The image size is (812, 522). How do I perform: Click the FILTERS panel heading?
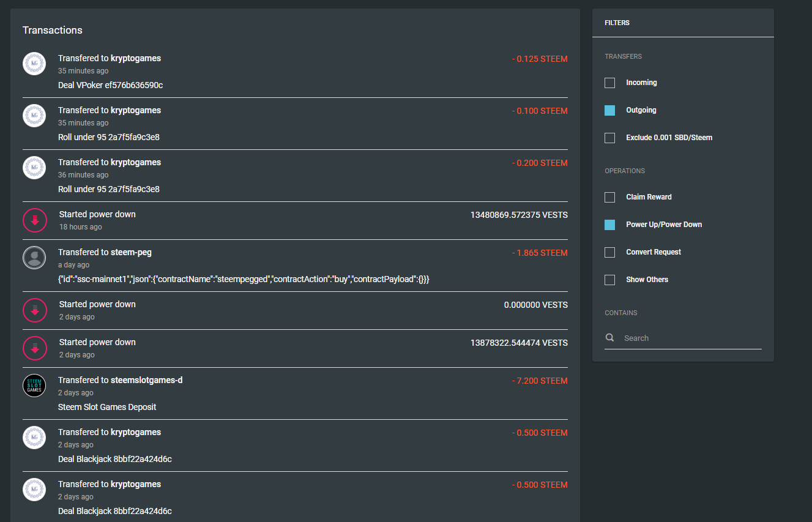[617, 23]
